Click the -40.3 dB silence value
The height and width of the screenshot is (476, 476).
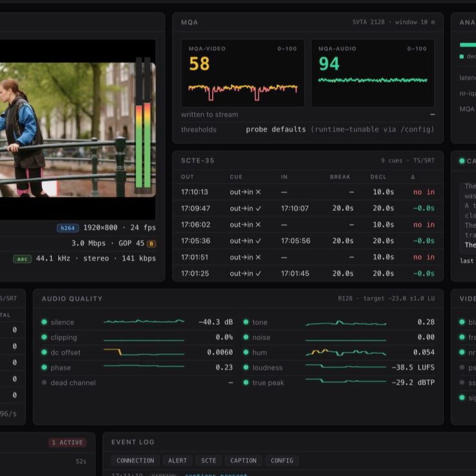(215, 322)
